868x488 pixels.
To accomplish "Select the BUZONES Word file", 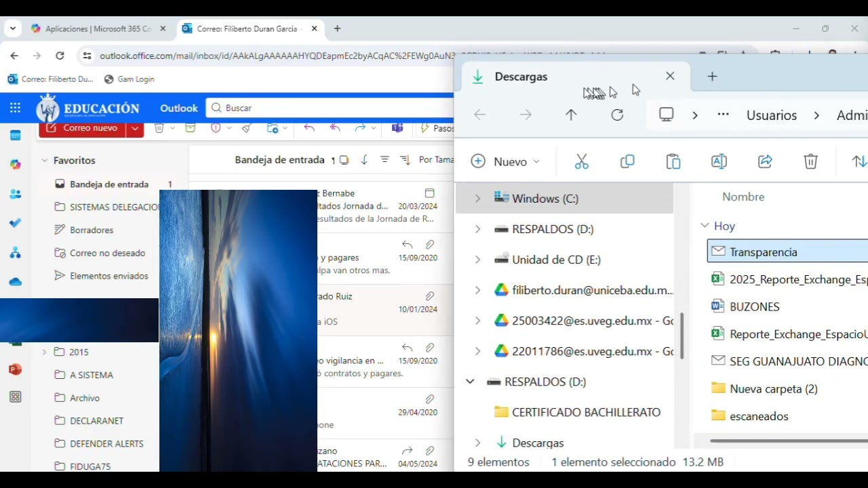I will [755, 306].
